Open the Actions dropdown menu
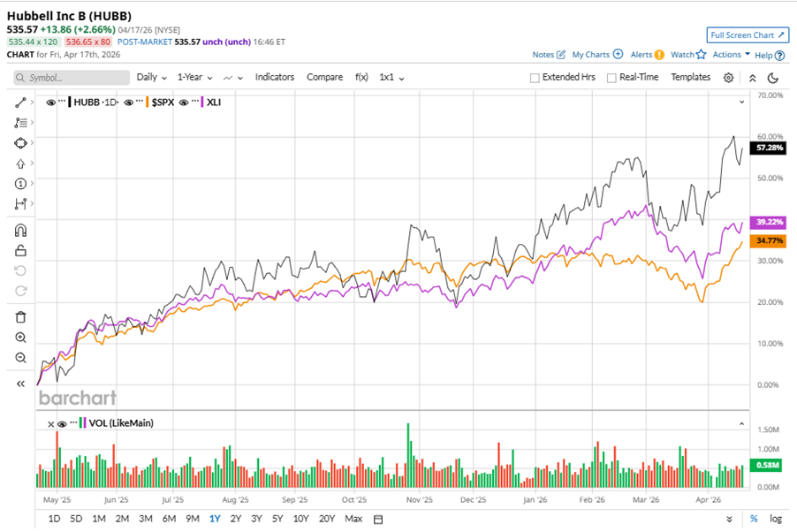This screenshot has width=797, height=532. [x=731, y=55]
